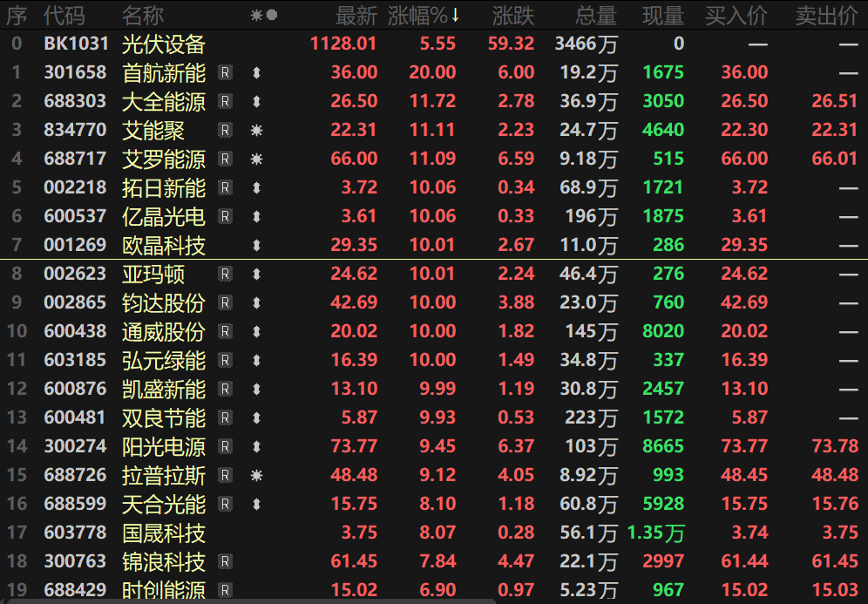Select stock code 834770
This screenshot has width=868, height=604.
pos(75,130)
